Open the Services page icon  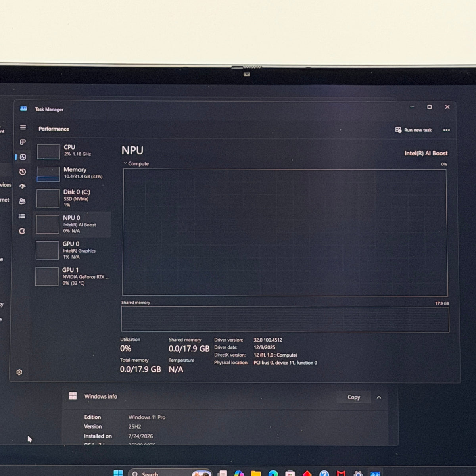pos(22,231)
